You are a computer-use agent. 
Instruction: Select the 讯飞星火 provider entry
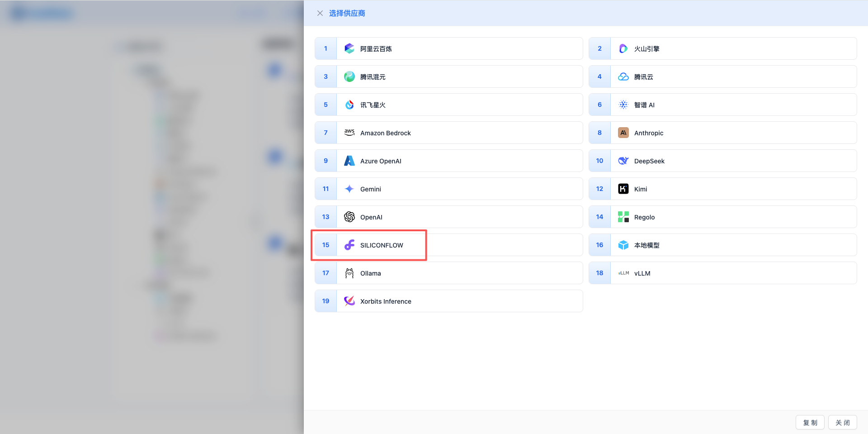[x=448, y=105]
